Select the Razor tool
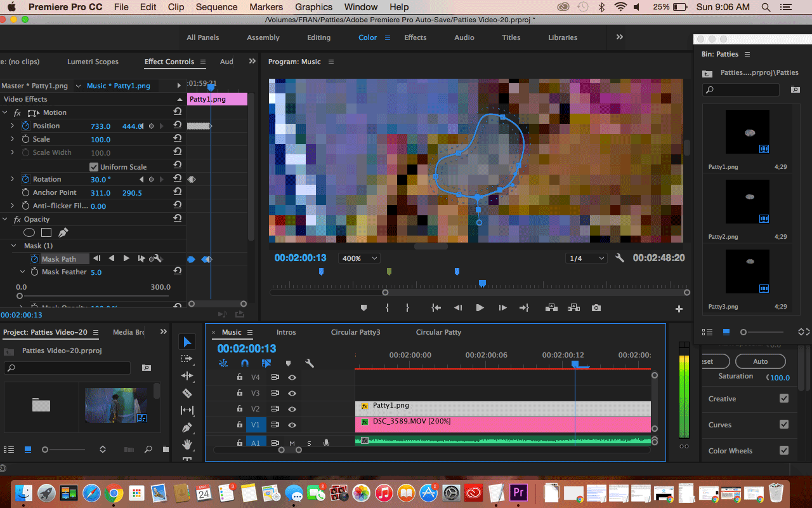 tap(187, 393)
